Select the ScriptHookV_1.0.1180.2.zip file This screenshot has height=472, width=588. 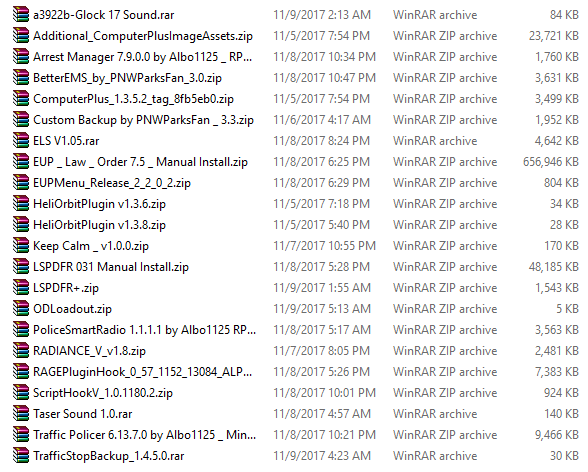tap(103, 393)
